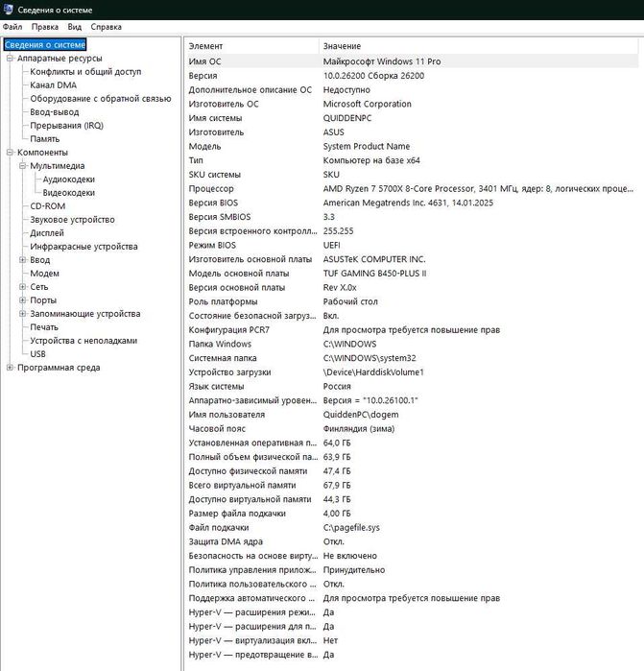Select the Защита DMA ядра row
644x671 pixels.
(412, 541)
